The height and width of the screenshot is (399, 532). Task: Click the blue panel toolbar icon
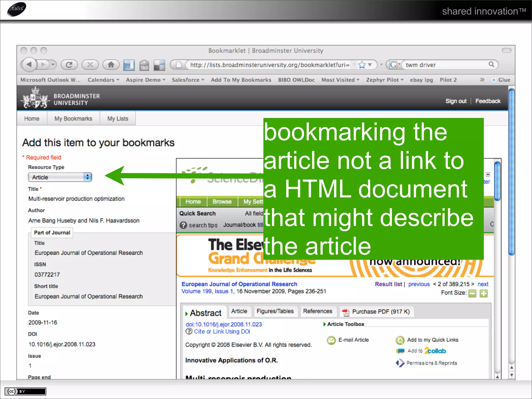pyautogui.click(x=129, y=65)
